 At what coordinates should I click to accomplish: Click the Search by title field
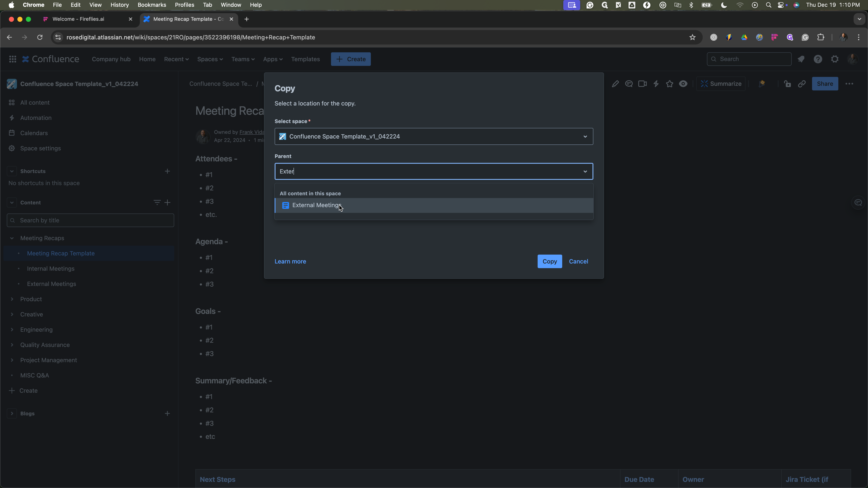click(90, 220)
